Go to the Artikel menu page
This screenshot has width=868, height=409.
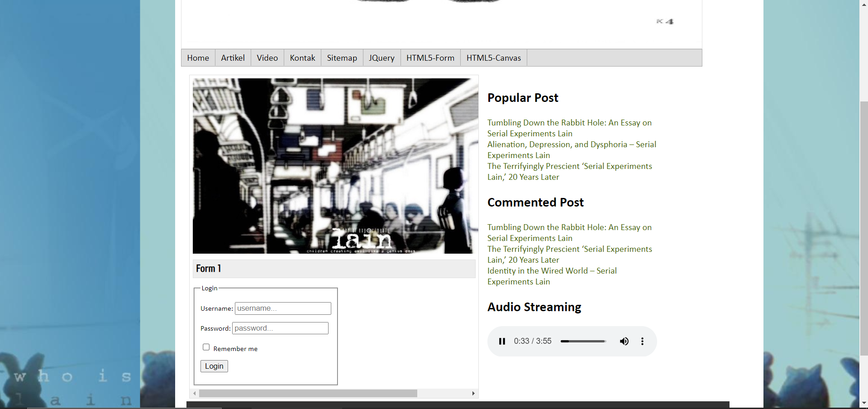pos(233,58)
